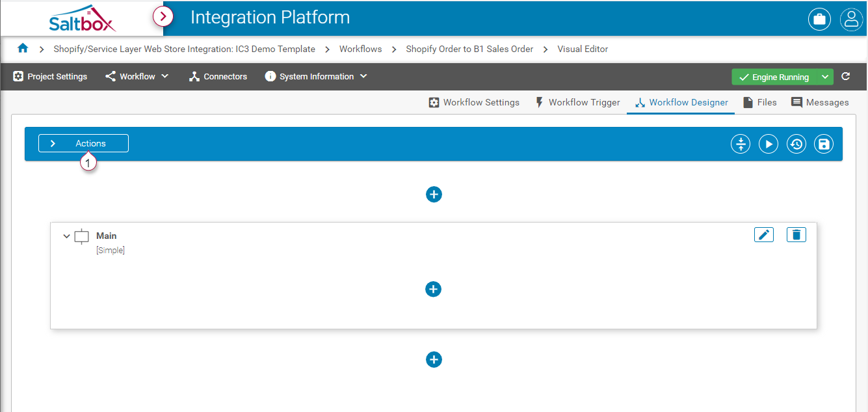The image size is (868, 412).
Task: Switch to the Workflow Settings tab
Action: (474, 102)
